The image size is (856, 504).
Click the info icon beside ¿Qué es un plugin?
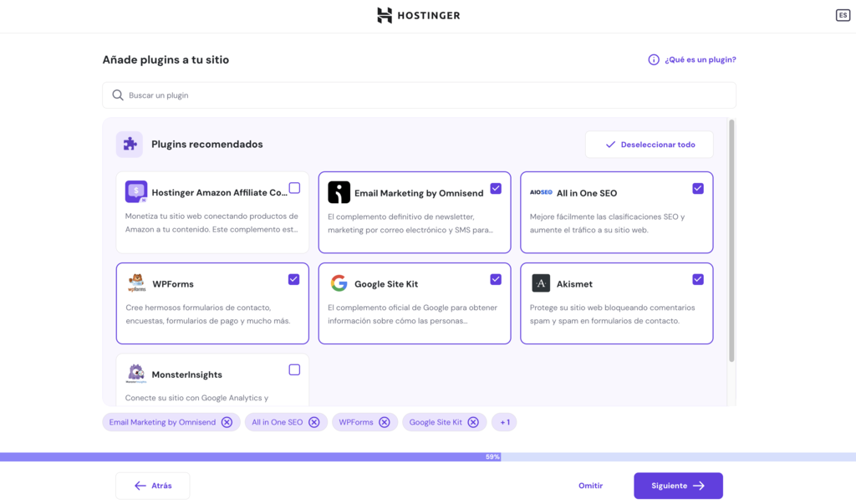654,59
